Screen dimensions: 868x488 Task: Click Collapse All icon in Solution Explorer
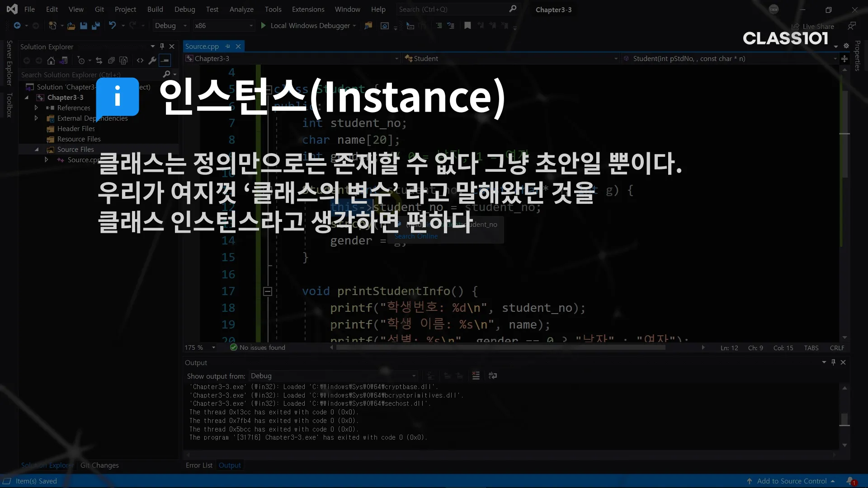pos(111,60)
